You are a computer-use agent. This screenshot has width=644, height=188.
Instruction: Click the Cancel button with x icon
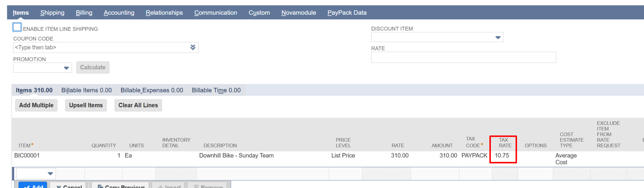69,185
